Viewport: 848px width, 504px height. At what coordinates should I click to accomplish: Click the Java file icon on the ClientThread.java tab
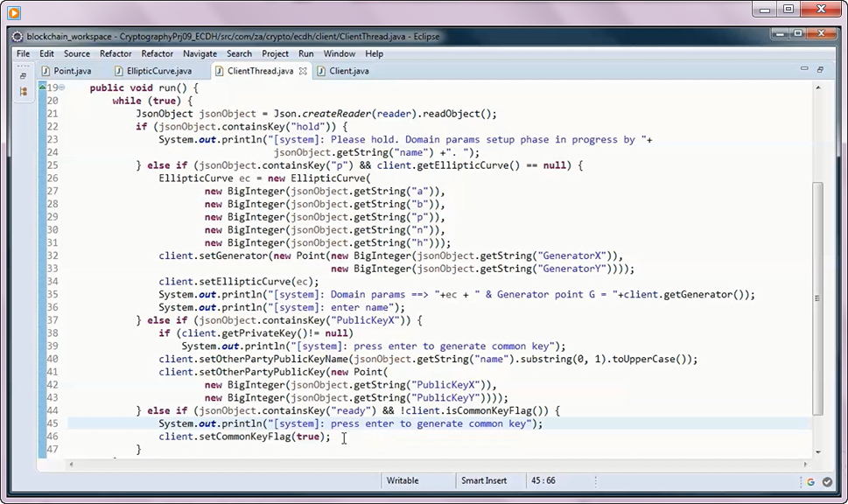point(219,71)
